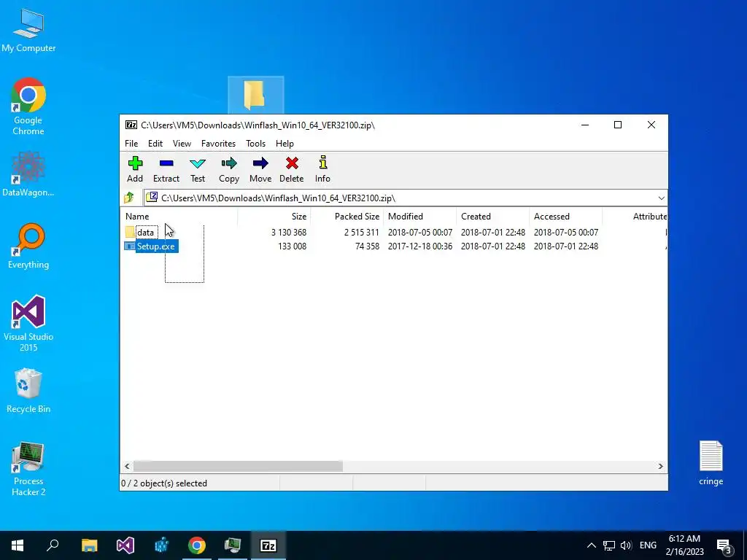Viewport: 747px width, 560px height.
Task: Click the Move toolbar button
Action: (x=260, y=169)
